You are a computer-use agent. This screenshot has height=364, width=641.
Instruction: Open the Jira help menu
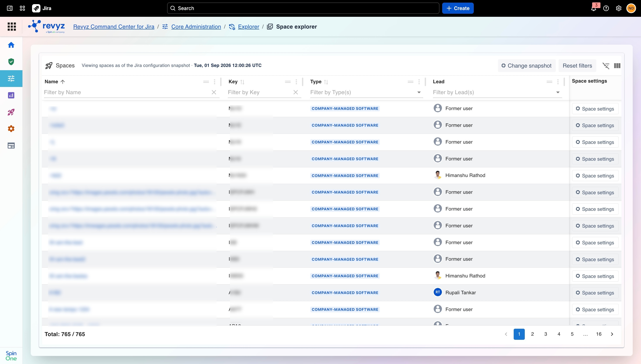tap(606, 8)
